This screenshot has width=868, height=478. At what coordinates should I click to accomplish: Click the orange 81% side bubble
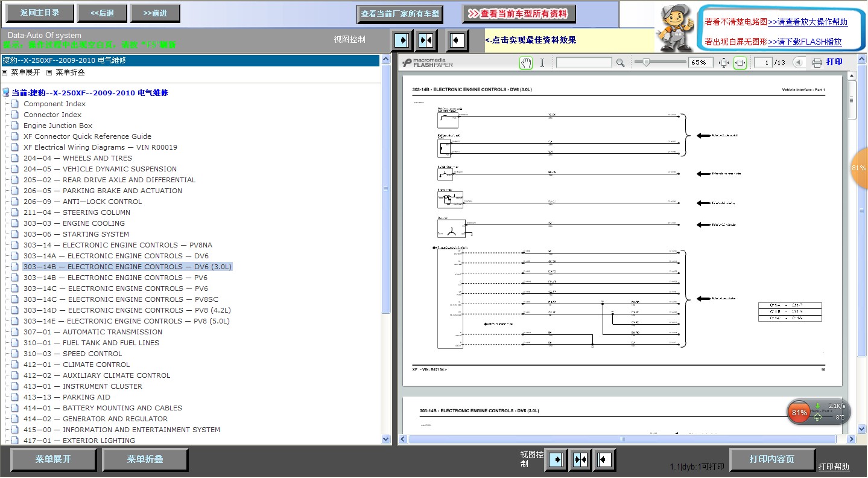click(x=859, y=168)
